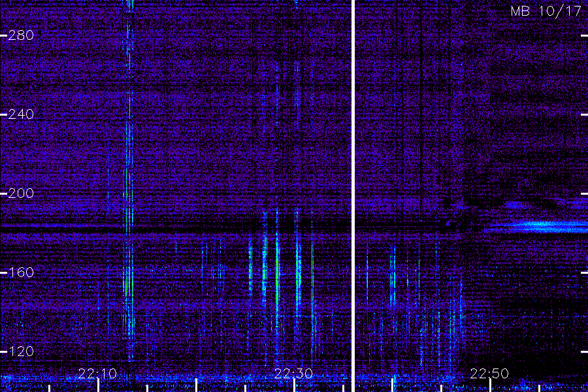Click the 160 frequency axis label
Screen dimensions: 588x392
(x=21, y=272)
